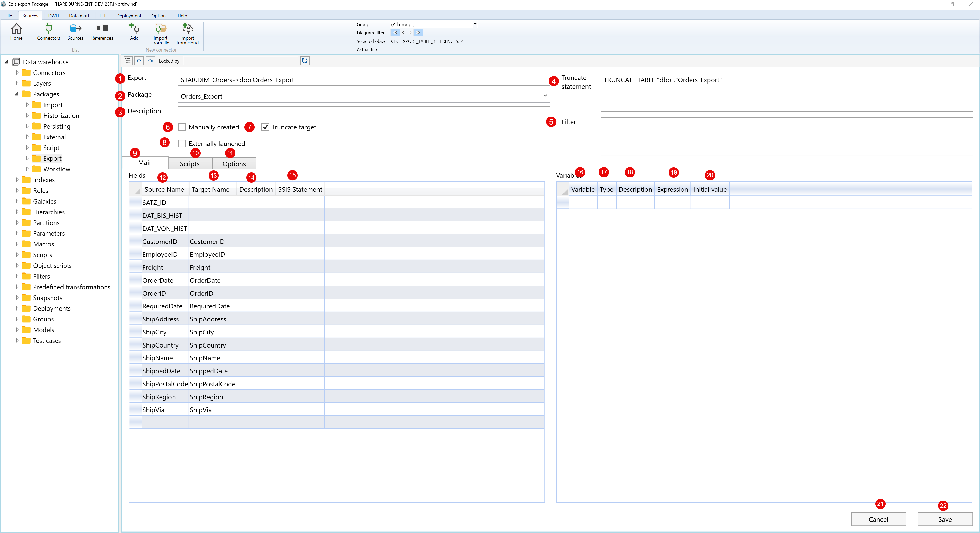
Task: Expand the Layers tree node
Action: (17, 83)
